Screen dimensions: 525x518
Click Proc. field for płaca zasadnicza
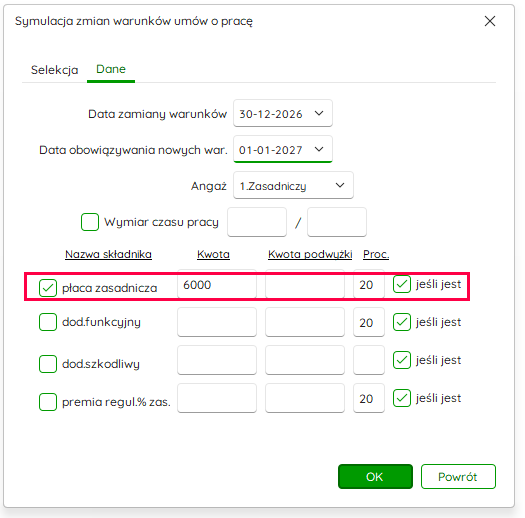369,285
